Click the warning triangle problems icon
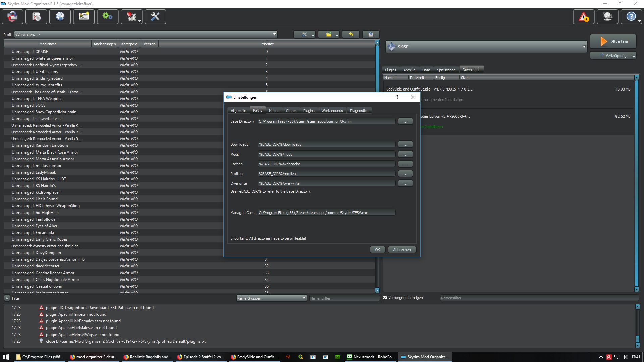644x362 pixels. pyautogui.click(x=584, y=17)
